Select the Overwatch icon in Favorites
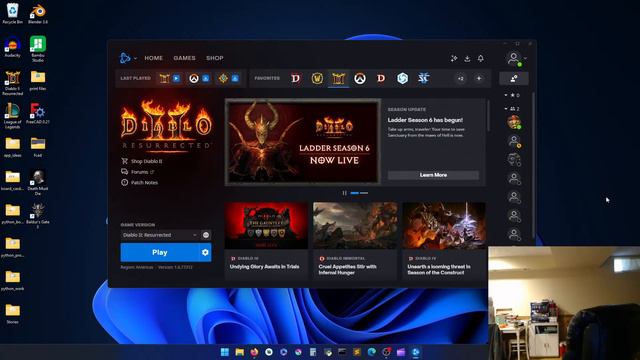Screen dimensions: 640x360 tap(360, 78)
